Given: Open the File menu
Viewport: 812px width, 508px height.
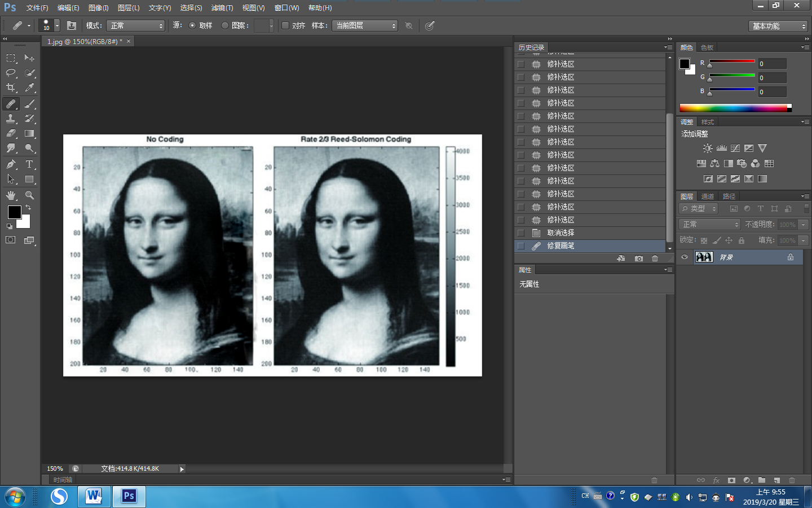Looking at the screenshot, I should point(37,8).
